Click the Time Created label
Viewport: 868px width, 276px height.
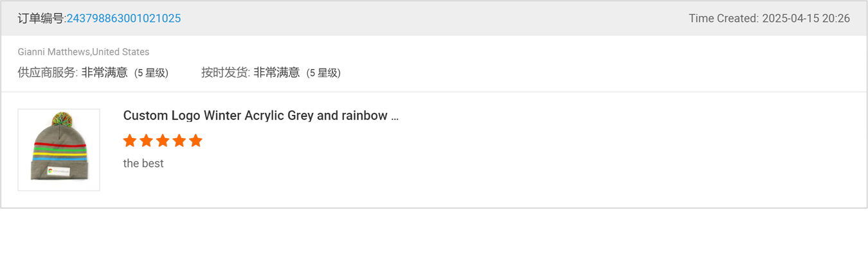point(723,19)
